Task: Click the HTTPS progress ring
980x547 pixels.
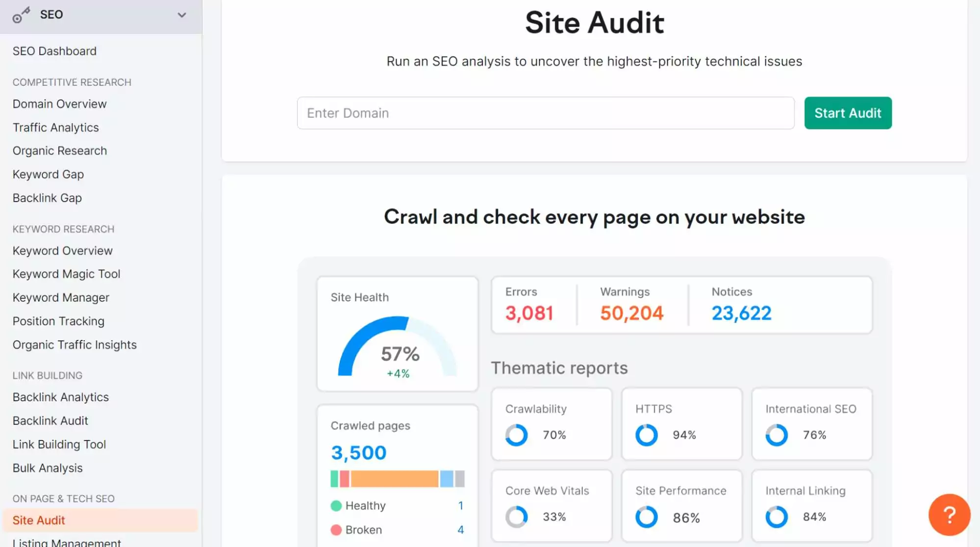Action: coord(646,435)
